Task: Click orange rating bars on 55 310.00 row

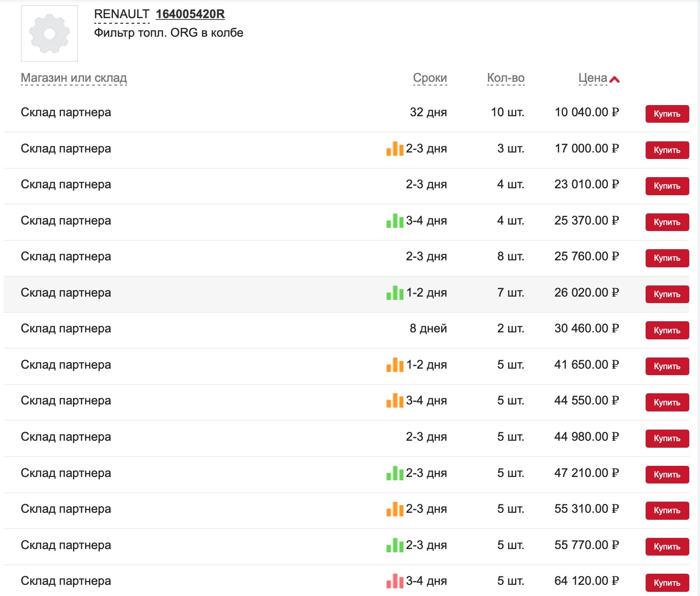Action: click(x=395, y=509)
